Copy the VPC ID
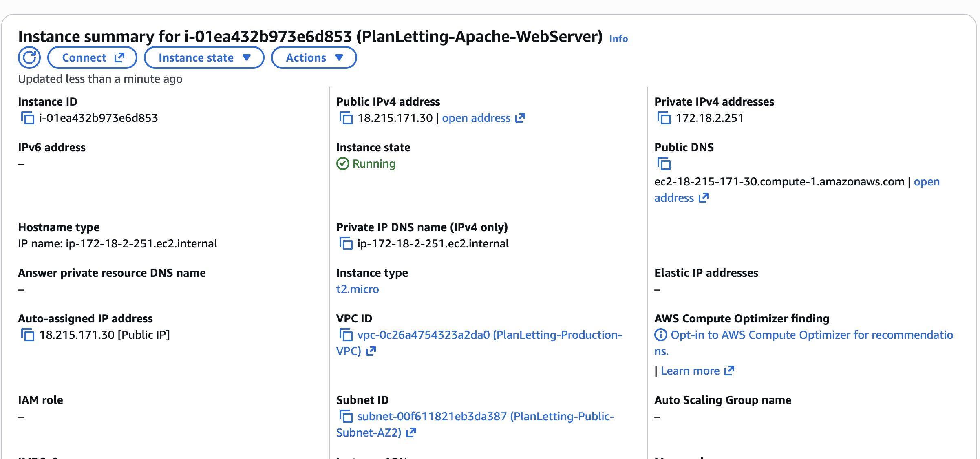This screenshot has height=459, width=980. click(346, 335)
